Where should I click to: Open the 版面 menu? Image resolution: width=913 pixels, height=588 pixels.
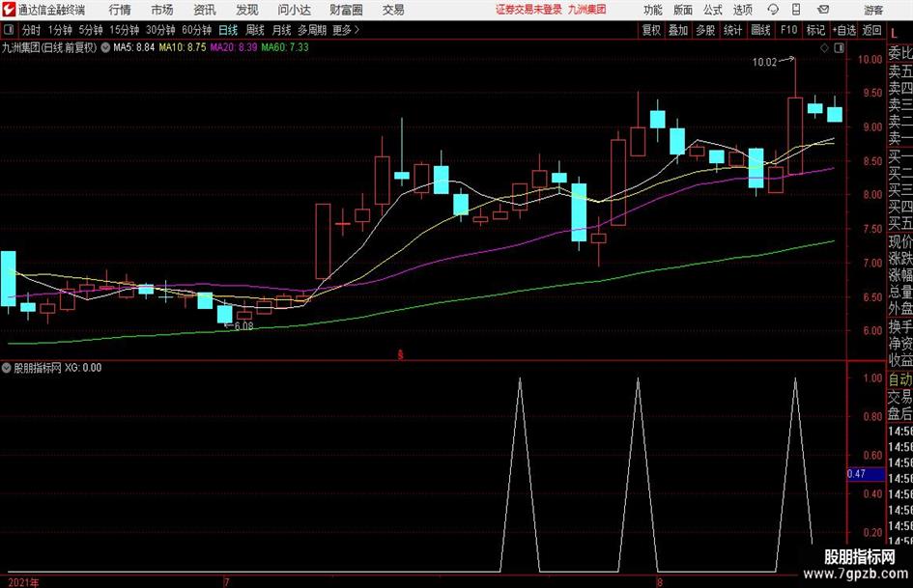(x=683, y=10)
